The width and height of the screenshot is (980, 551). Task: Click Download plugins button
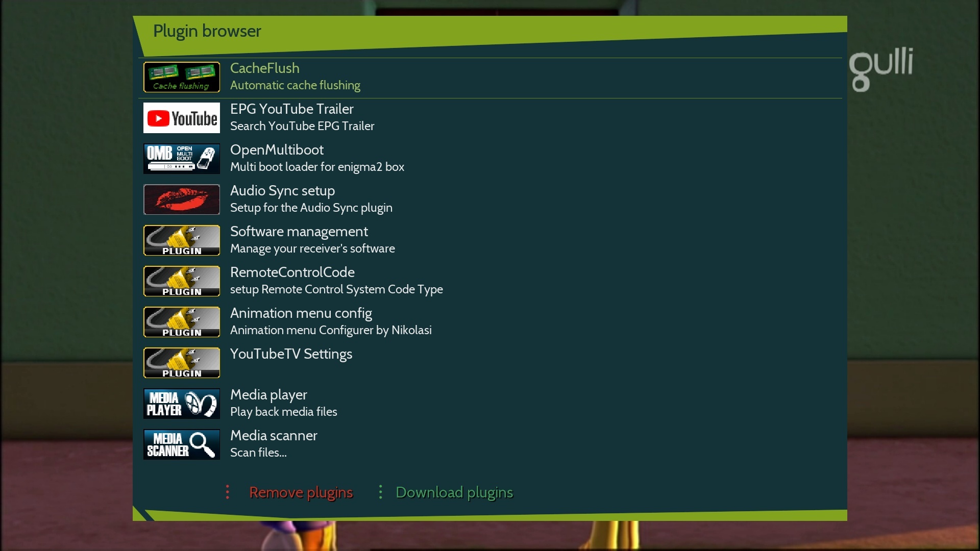click(x=454, y=492)
